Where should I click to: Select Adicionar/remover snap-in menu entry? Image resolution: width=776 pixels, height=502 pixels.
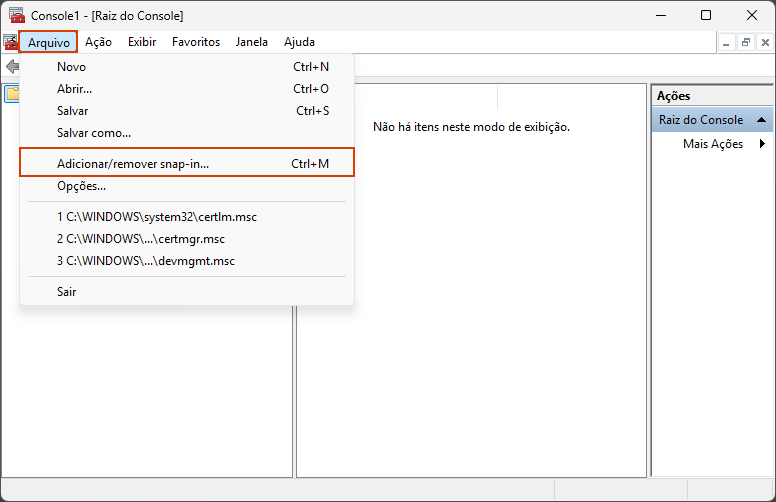coord(186,163)
